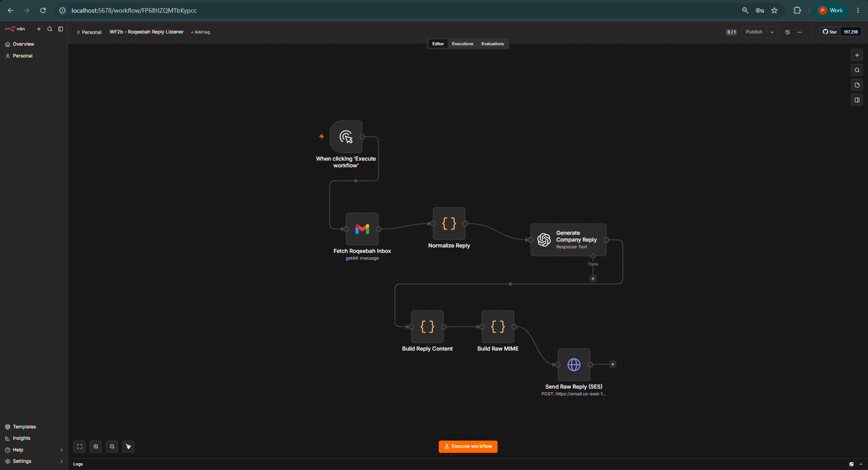
Task: Click the 0/1 counter badge
Action: (731, 32)
